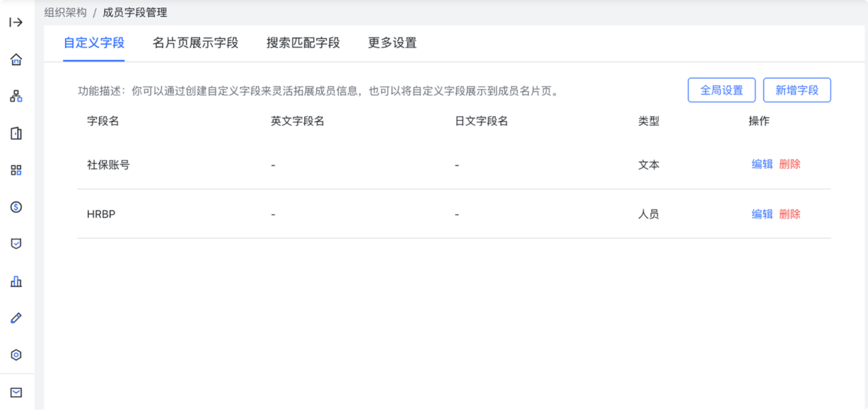Screen dimensions: 868x410
Task: Open the bar chart statistics icon
Action: point(16,281)
